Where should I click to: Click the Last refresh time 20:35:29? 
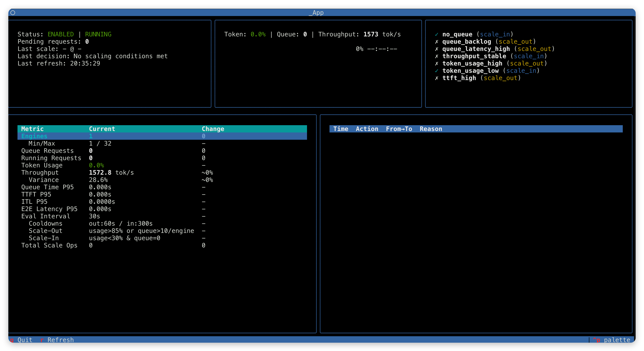85,63
